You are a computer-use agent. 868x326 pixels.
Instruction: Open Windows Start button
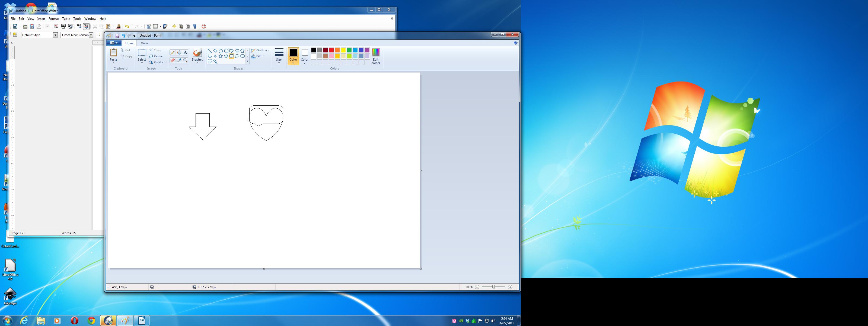7,320
